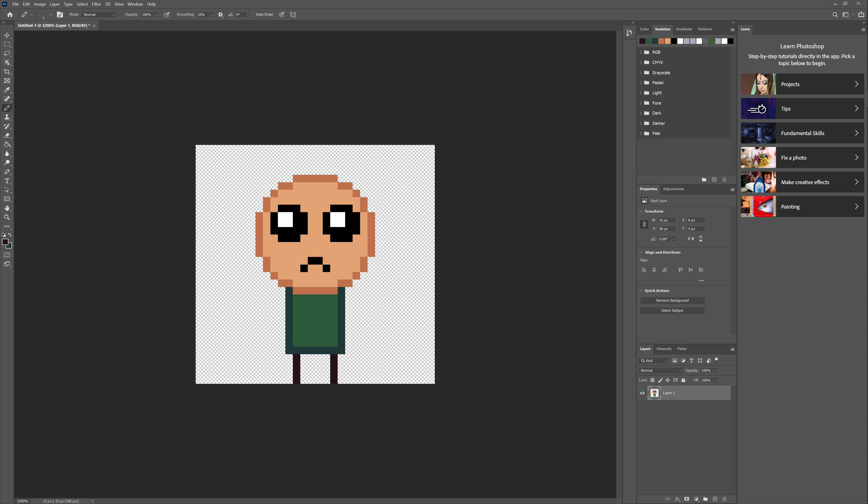The image size is (868, 504).
Task: Expand the Pastel swatch folder
Action: coord(640,83)
